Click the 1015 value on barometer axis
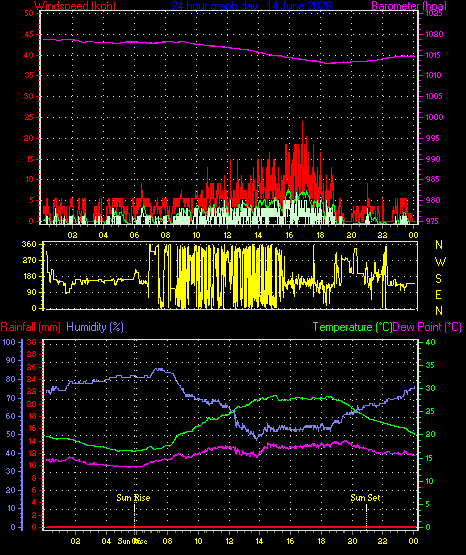Image resolution: width=466 pixels, height=555 pixels. [434, 55]
